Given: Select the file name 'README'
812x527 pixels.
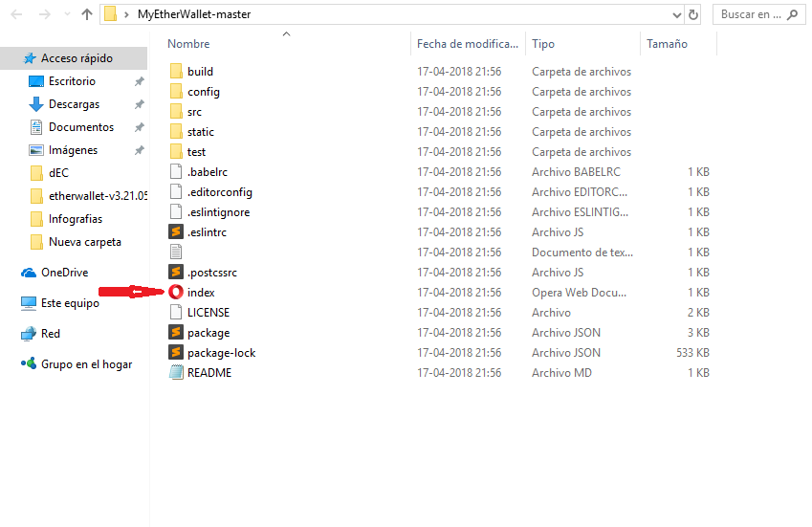Looking at the screenshot, I should coord(209,373).
